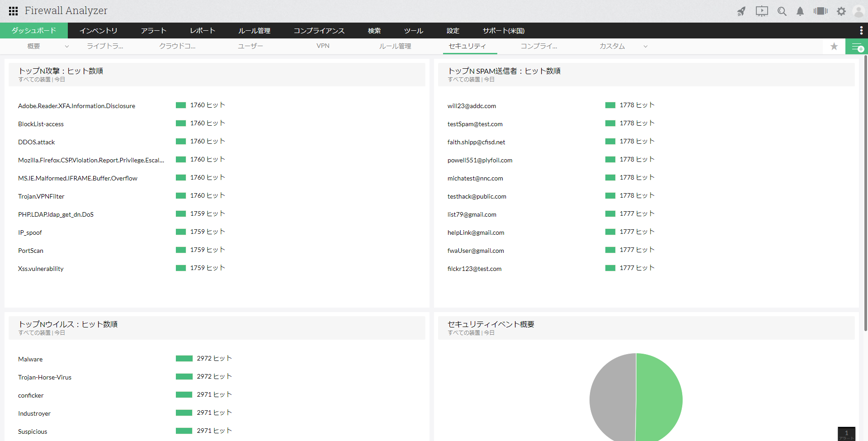868x441 pixels.
Task: Click the green slice of the pie chart
Action: point(659,398)
